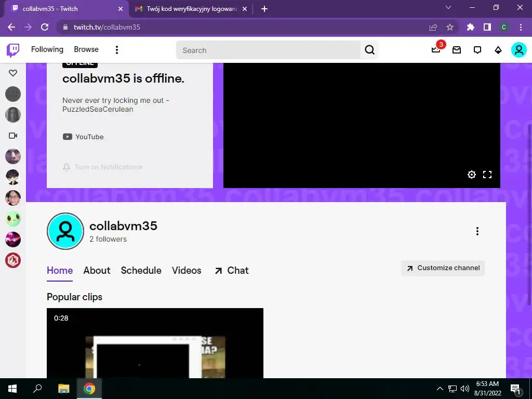Toggle fullscreen on the video player
Viewport: 532px width, 399px height.
click(487, 175)
